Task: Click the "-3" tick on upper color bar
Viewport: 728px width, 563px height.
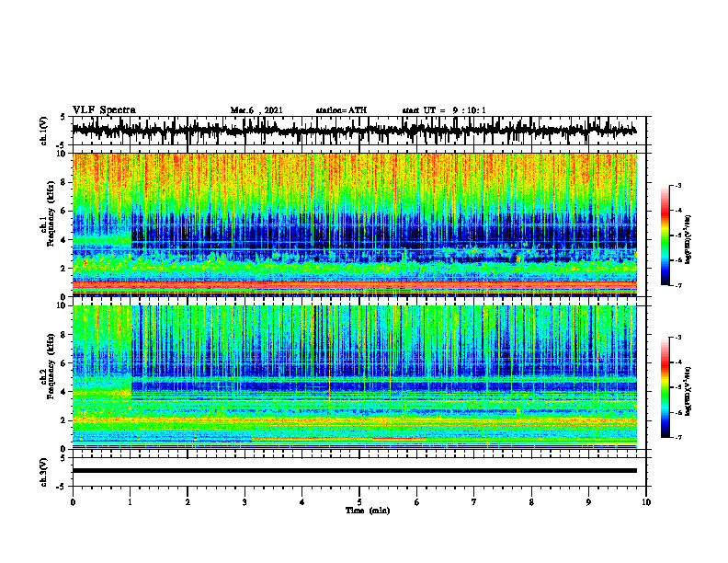Action: tap(678, 186)
